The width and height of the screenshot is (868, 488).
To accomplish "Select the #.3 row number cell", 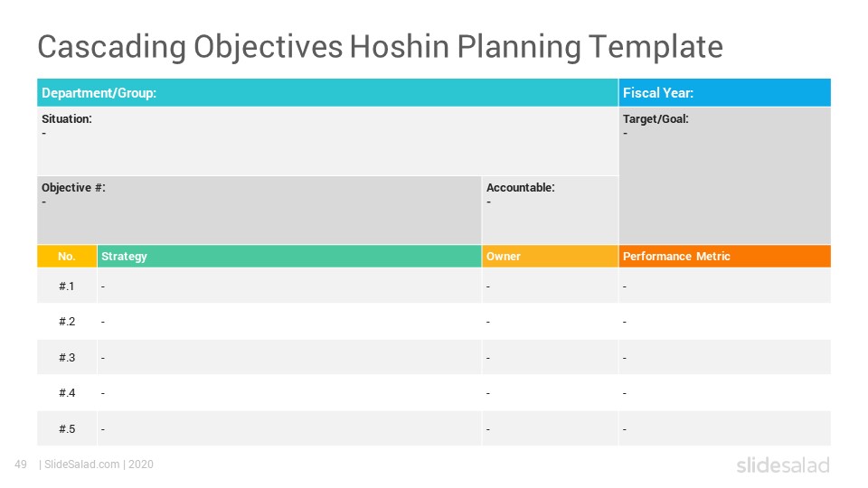I will coord(67,358).
